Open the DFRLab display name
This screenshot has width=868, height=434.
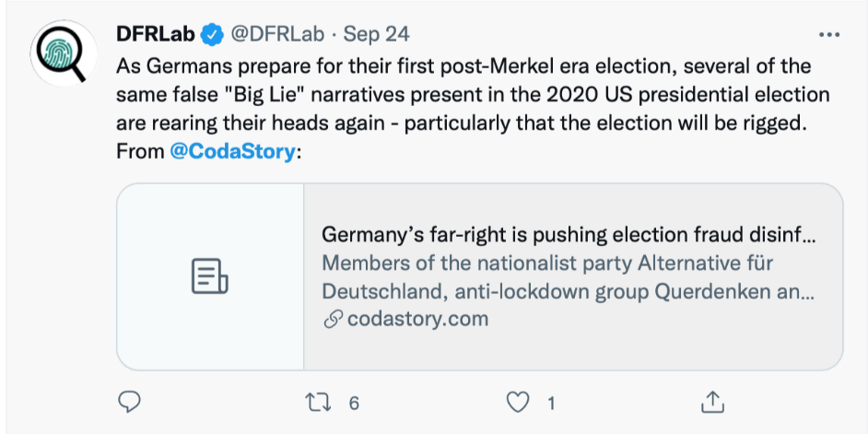tap(156, 35)
